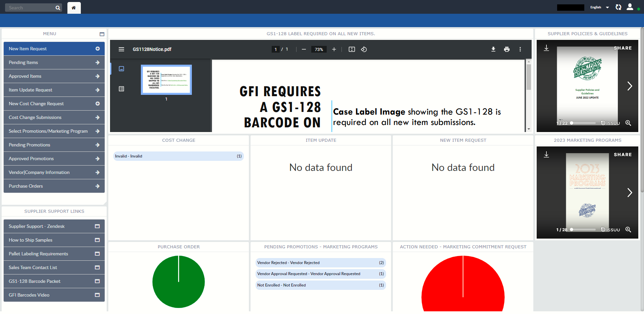Expand Cost Change Submissions arrow
The height and width of the screenshot is (314, 644).
[98, 117]
